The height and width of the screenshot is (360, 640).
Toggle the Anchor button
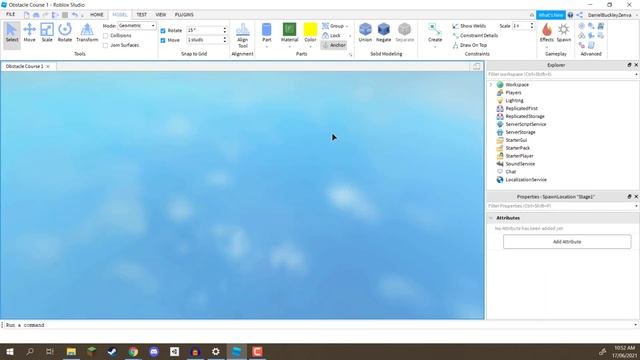[334, 45]
